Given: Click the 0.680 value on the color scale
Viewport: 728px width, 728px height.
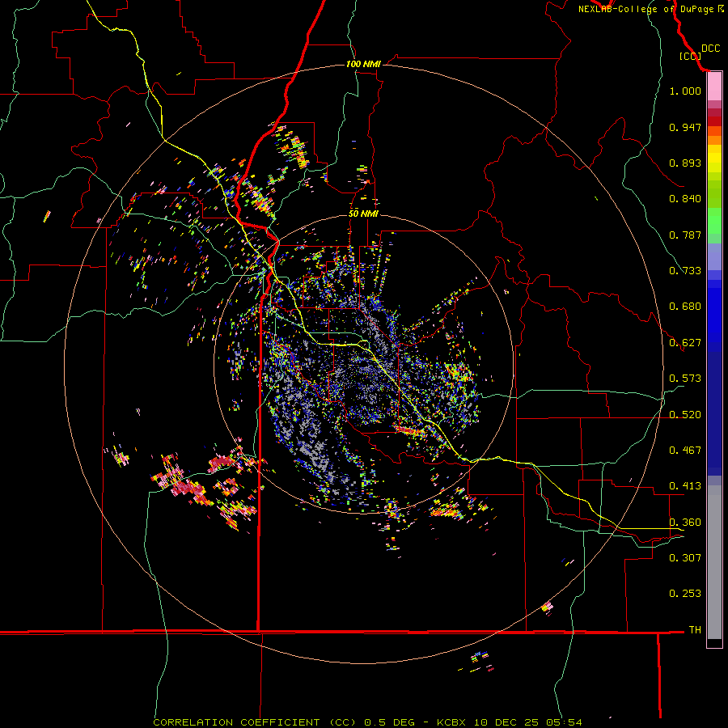Looking at the screenshot, I should (685, 307).
